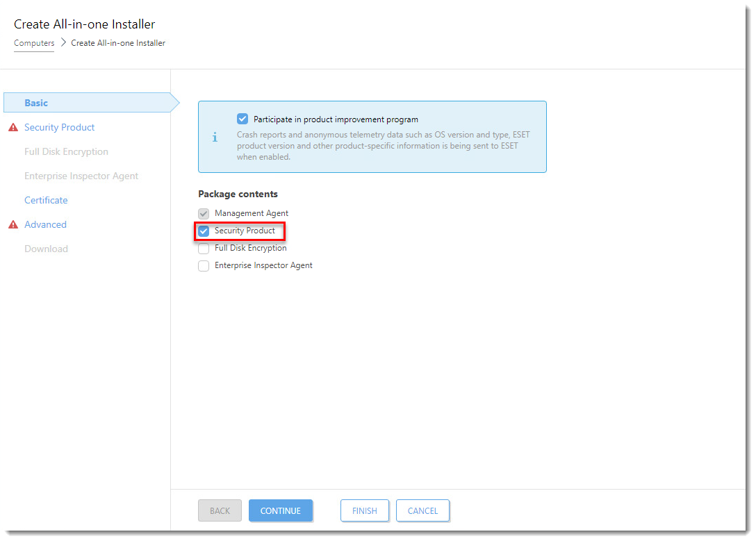Screen dimensions: 756x541
Task: Navigate to Computers via breadcrumb link
Action: pos(34,43)
